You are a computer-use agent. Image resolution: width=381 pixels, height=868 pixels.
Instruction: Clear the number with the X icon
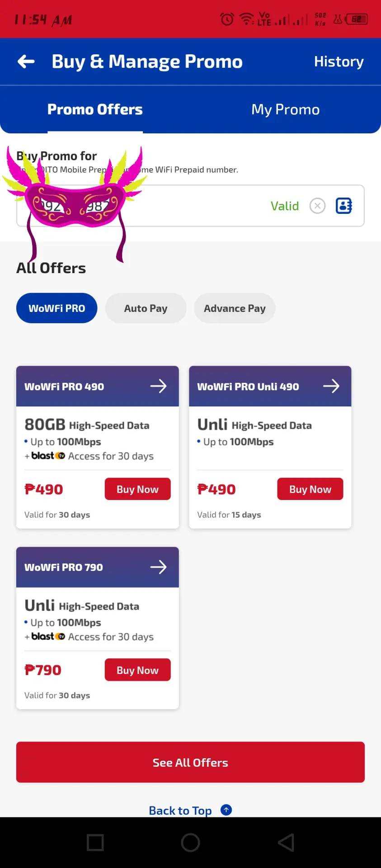317,206
